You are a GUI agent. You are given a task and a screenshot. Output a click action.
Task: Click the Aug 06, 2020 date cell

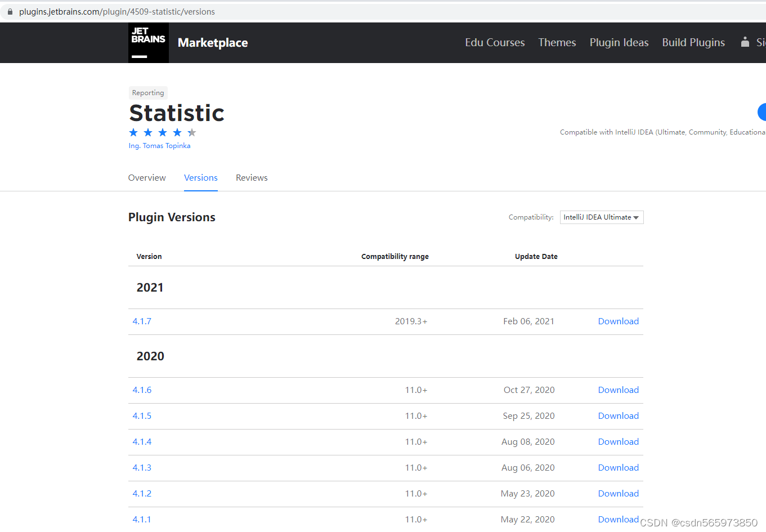528,468
